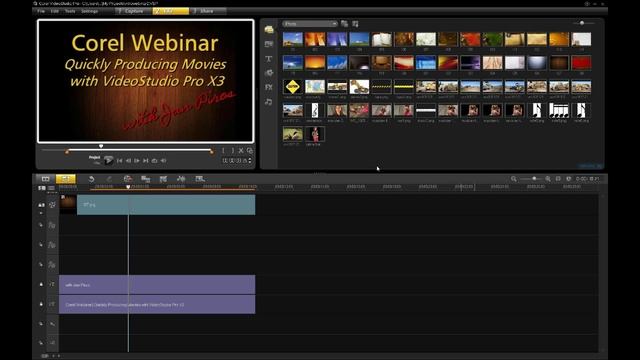This screenshot has width=640, height=360.
Task: Click the split clip scissors icon
Action: point(241,151)
